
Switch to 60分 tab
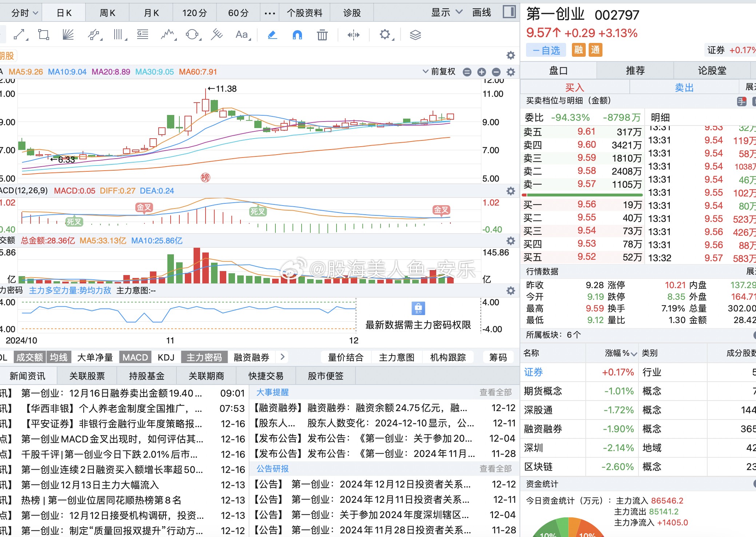click(x=238, y=13)
